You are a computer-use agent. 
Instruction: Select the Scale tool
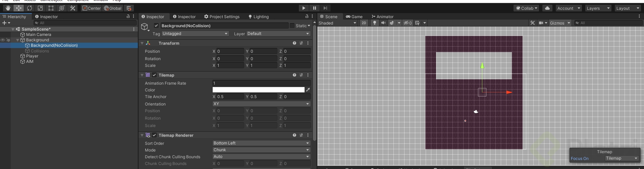click(40, 8)
